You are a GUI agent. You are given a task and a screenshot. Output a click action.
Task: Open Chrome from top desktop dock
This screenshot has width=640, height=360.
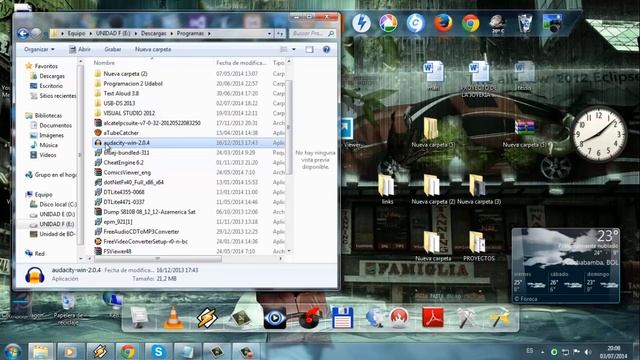coord(470,23)
